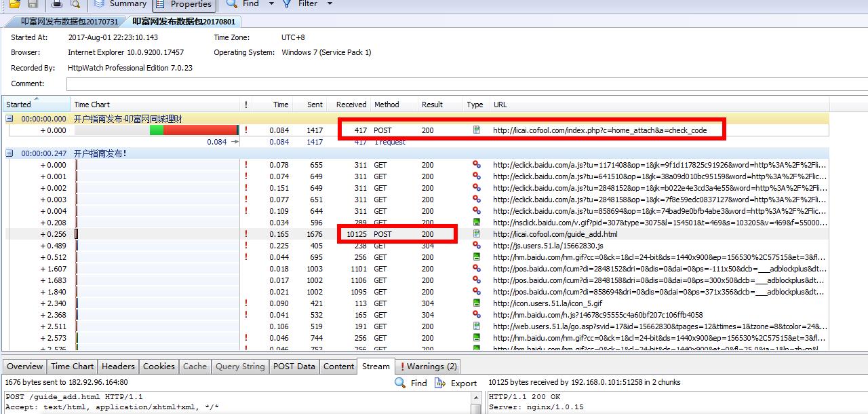Click the Print toolbar icon
This screenshot has width=868, height=414.
58,4
